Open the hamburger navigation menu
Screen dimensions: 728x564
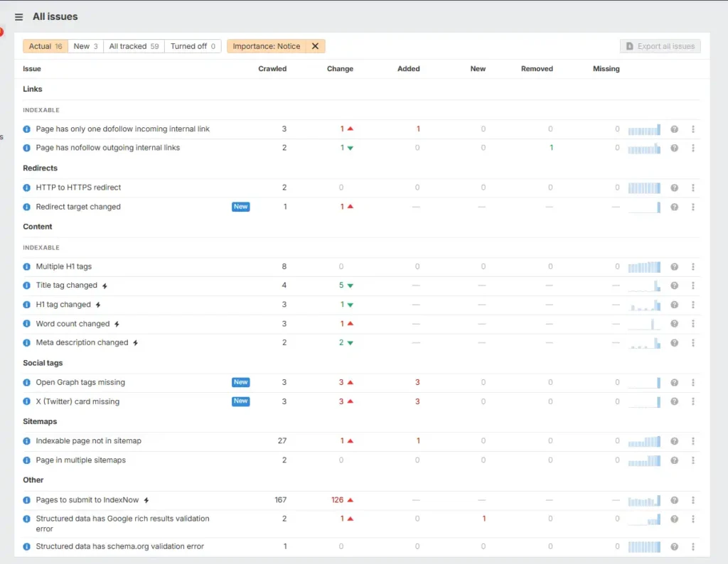pyautogui.click(x=18, y=17)
